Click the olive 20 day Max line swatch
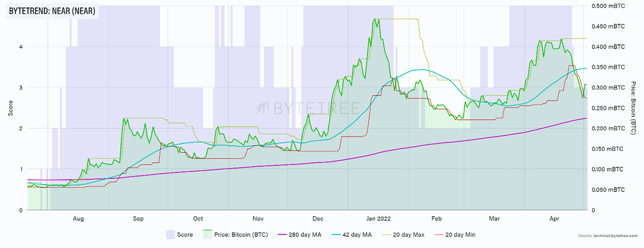Image resolution: width=644 pixels, height=248 pixels. coord(387,235)
